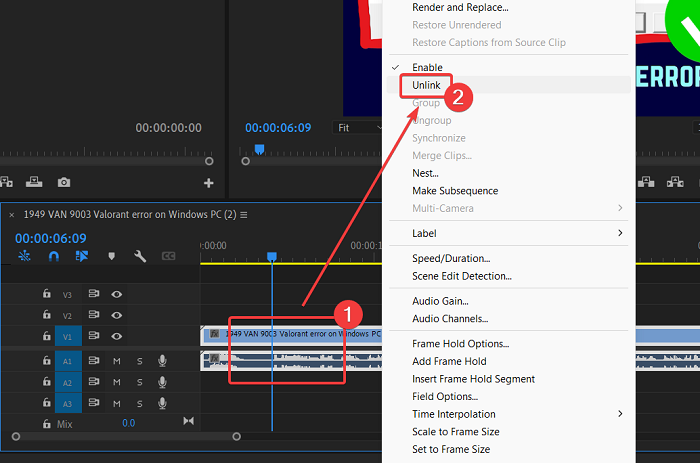This screenshot has height=463, width=700.
Task: Lock track V1 with padlock
Action: point(46,335)
